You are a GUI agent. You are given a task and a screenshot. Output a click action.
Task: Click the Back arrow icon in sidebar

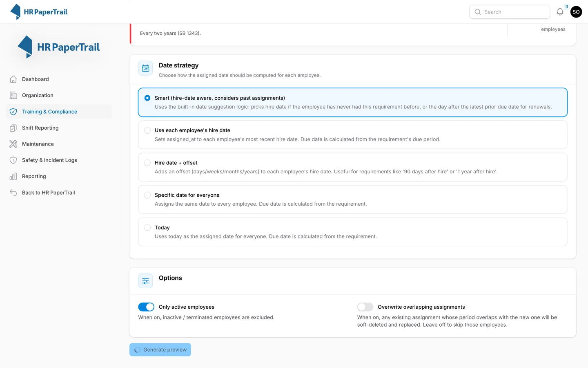point(13,193)
